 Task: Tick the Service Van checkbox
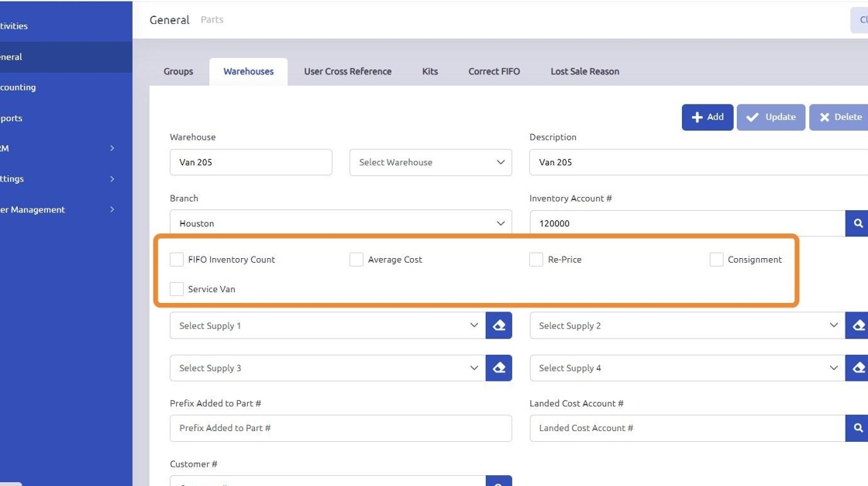(x=177, y=289)
